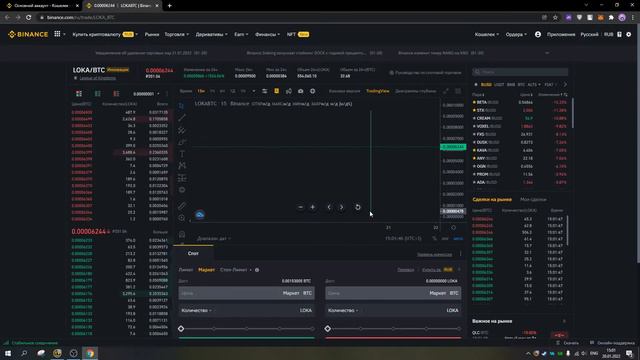Toggle favorite star for ADA pair
The width and height of the screenshot is (640, 360).
tap(474, 182)
